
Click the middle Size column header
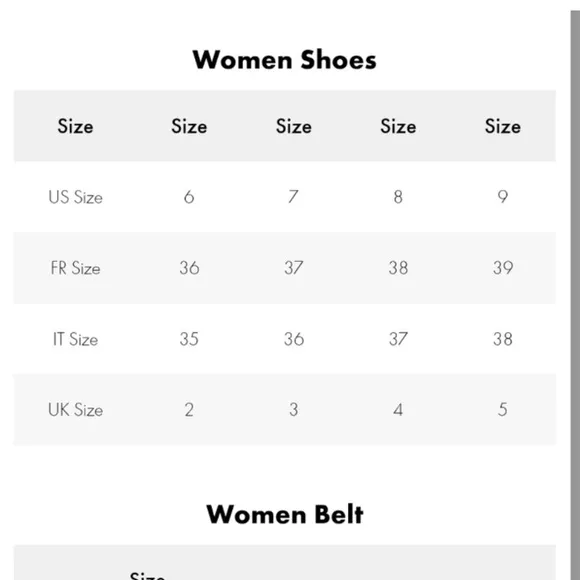pos(294,126)
